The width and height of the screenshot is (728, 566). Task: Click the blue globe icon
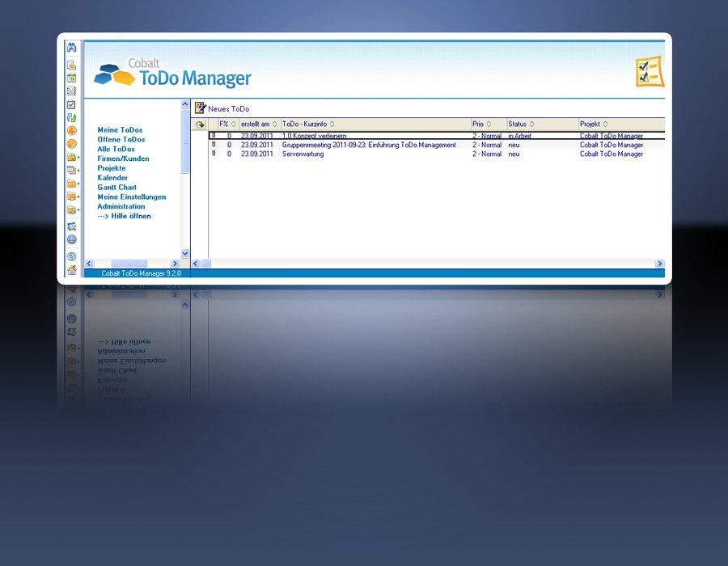(71, 239)
